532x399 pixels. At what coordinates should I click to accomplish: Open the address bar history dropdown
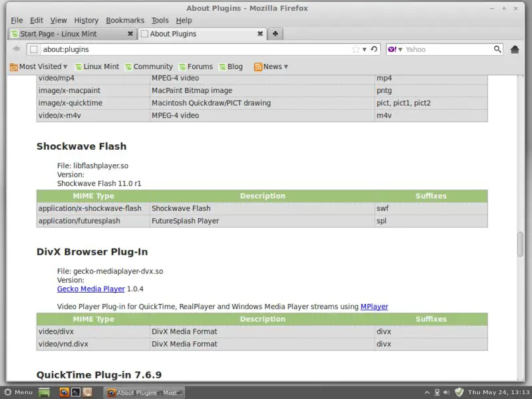tap(364, 49)
